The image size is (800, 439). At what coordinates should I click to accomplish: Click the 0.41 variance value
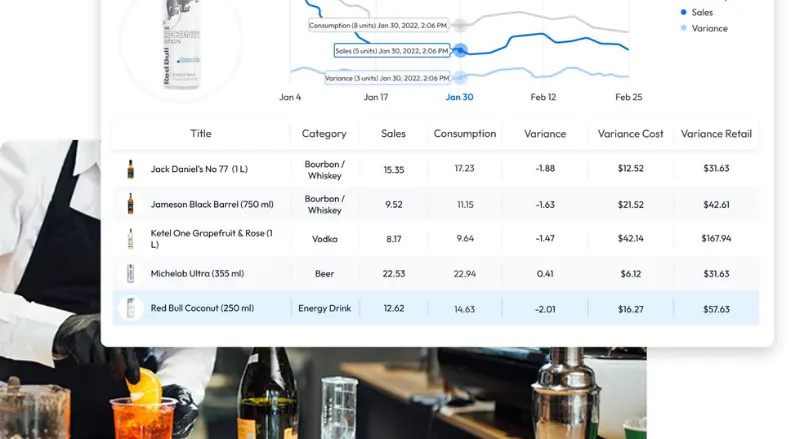point(545,274)
